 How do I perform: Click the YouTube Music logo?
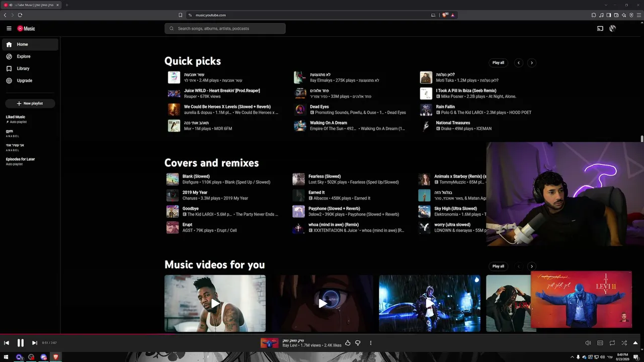click(x=26, y=29)
